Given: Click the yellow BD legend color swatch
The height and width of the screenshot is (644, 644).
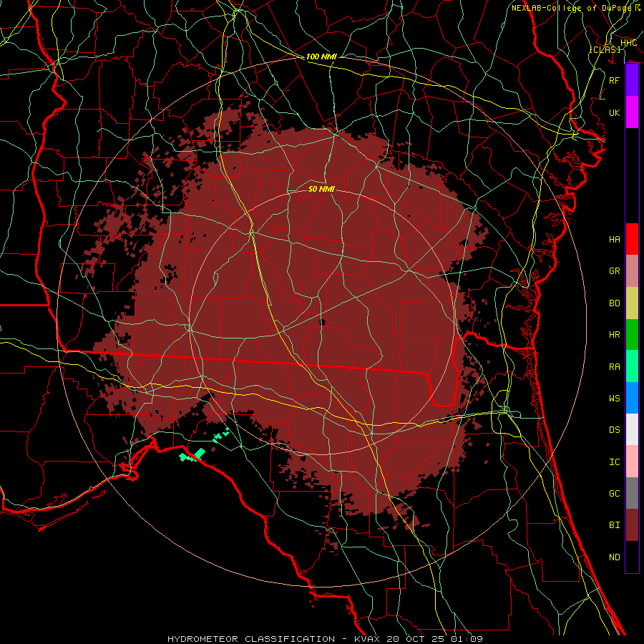Looking at the screenshot, I should pos(632,303).
